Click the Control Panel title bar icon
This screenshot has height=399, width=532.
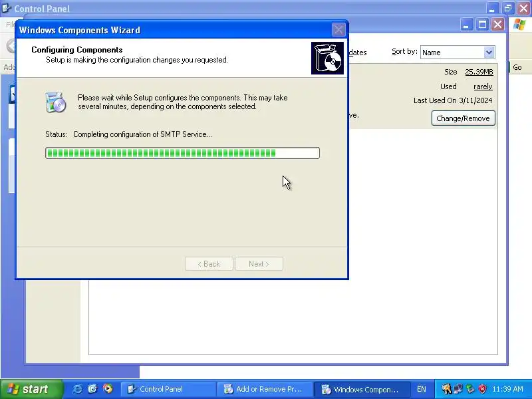6,8
